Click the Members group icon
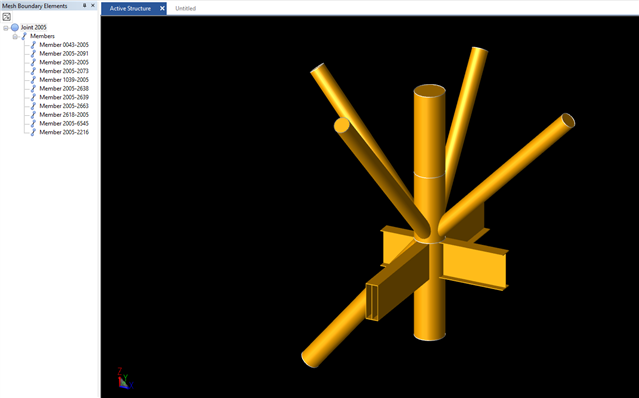 24,36
